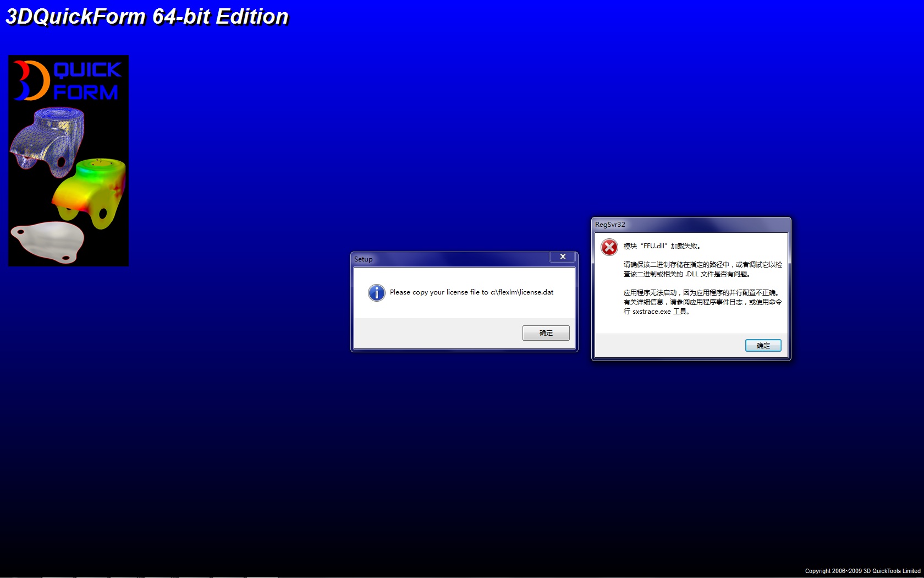This screenshot has height=578, width=924.
Task: Click the 3D QuickForm logo image
Action: coord(68,161)
